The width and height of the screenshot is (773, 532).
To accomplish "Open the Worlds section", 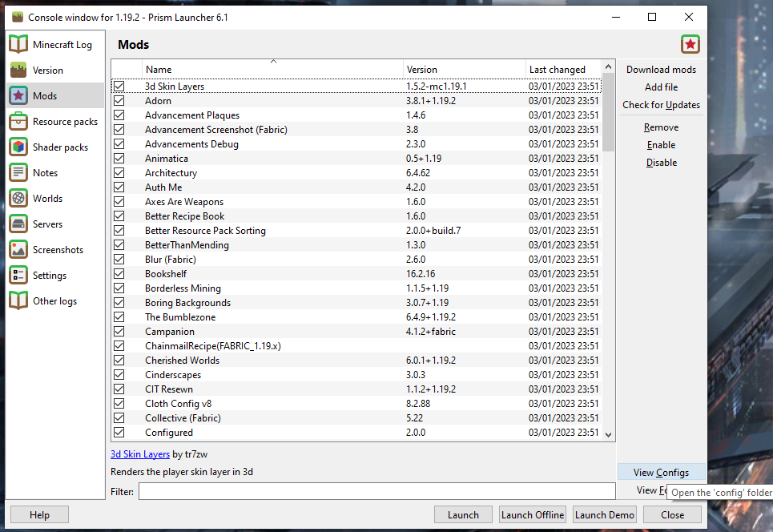I will point(50,198).
